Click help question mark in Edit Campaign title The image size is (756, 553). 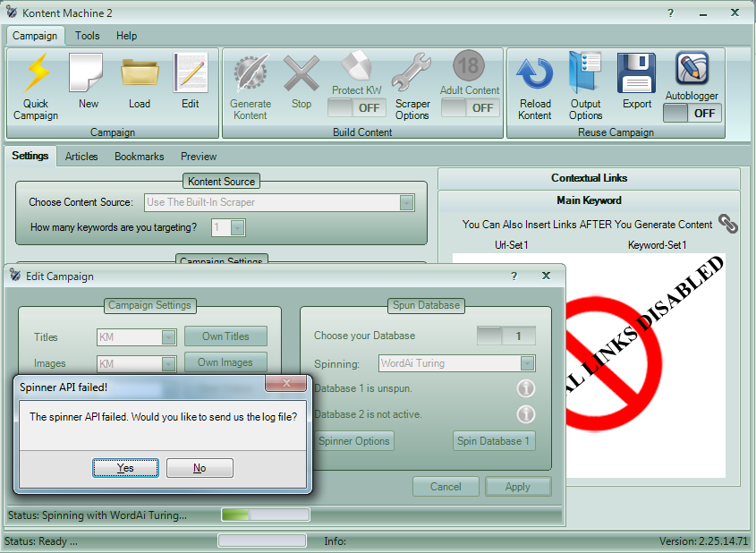tap(514, 276)
